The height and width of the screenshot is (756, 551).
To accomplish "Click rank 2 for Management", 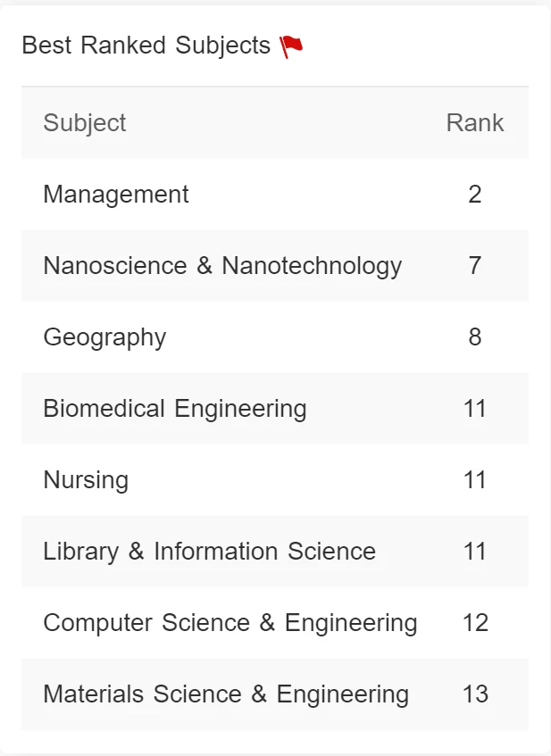I will click(475, 195).
